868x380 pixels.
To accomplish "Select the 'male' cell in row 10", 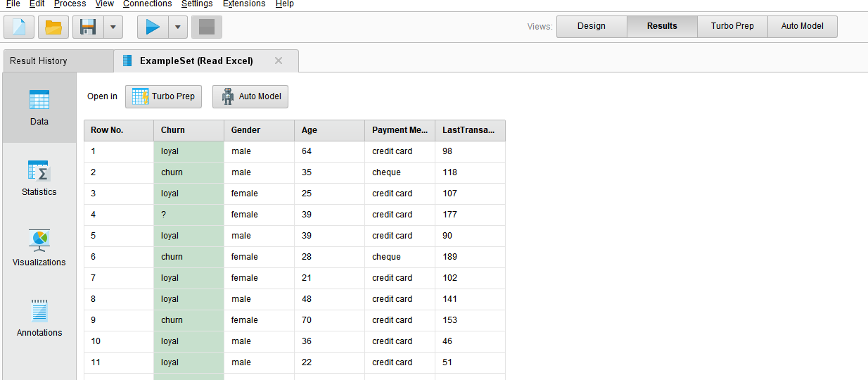I will click(x=260, y=341).
